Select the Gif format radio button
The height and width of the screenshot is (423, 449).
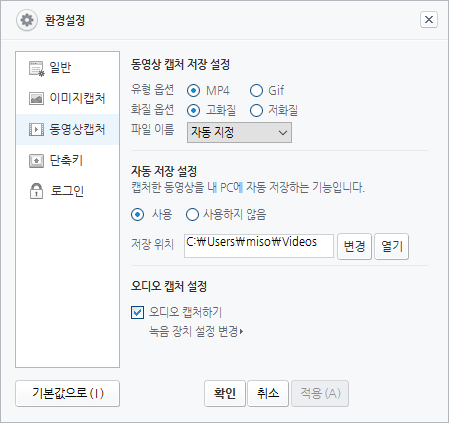pyautogui.click(x=256, y=90)
